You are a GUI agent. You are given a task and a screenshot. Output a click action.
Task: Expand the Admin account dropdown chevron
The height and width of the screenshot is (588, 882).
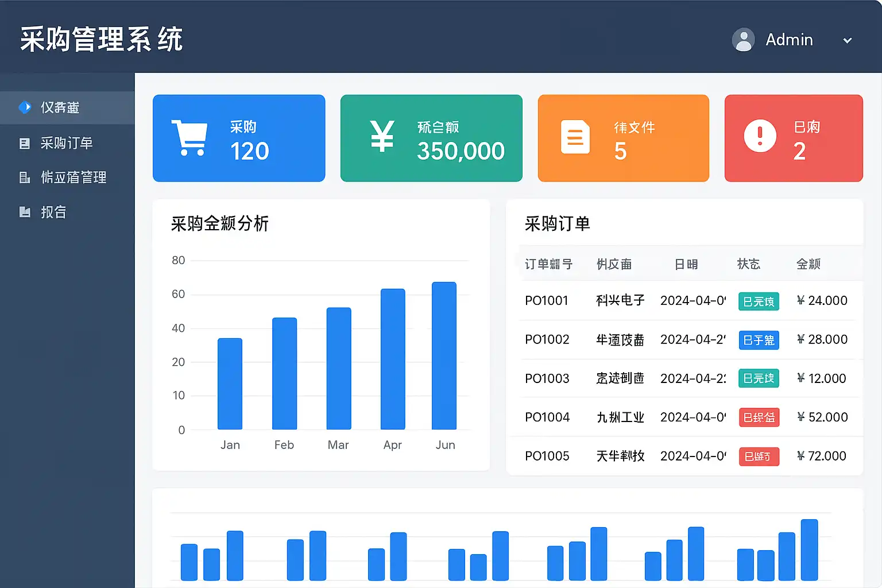[x=847, y=40]
